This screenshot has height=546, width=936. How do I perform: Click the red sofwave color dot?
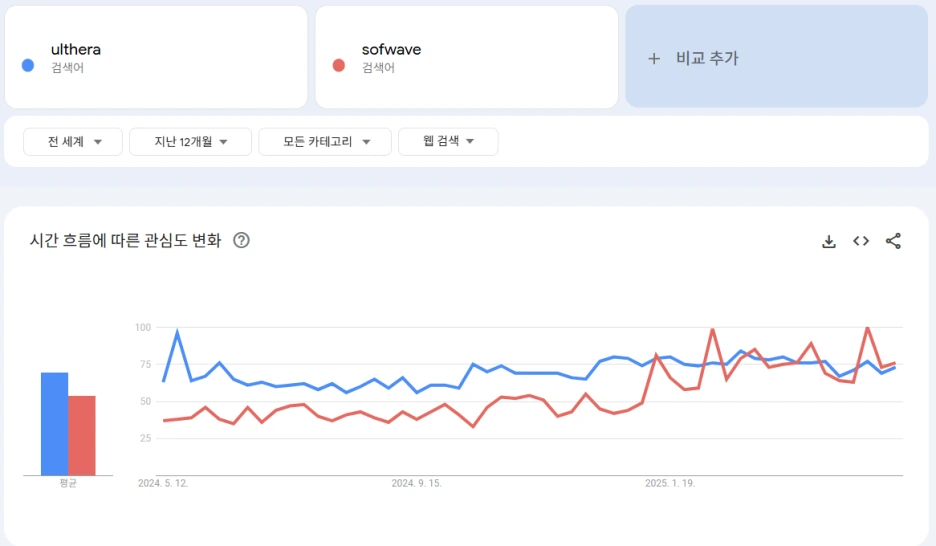click(338, 66)
